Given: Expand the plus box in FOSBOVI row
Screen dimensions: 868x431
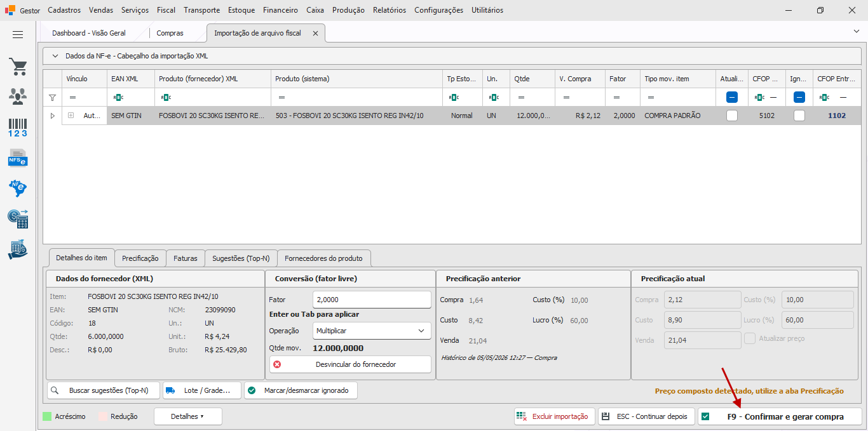Looking at the screenshot, I should tap(71, 116).
